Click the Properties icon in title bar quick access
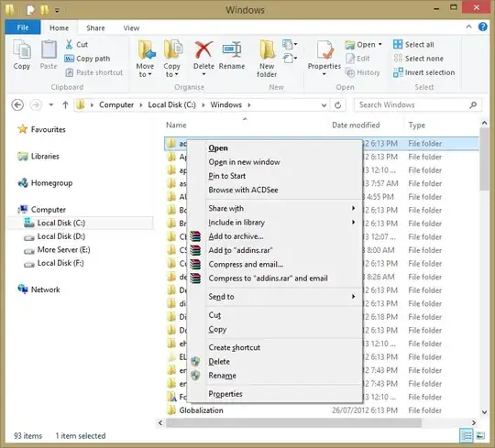This screenshot has width=495, height=448. [30, 10]
